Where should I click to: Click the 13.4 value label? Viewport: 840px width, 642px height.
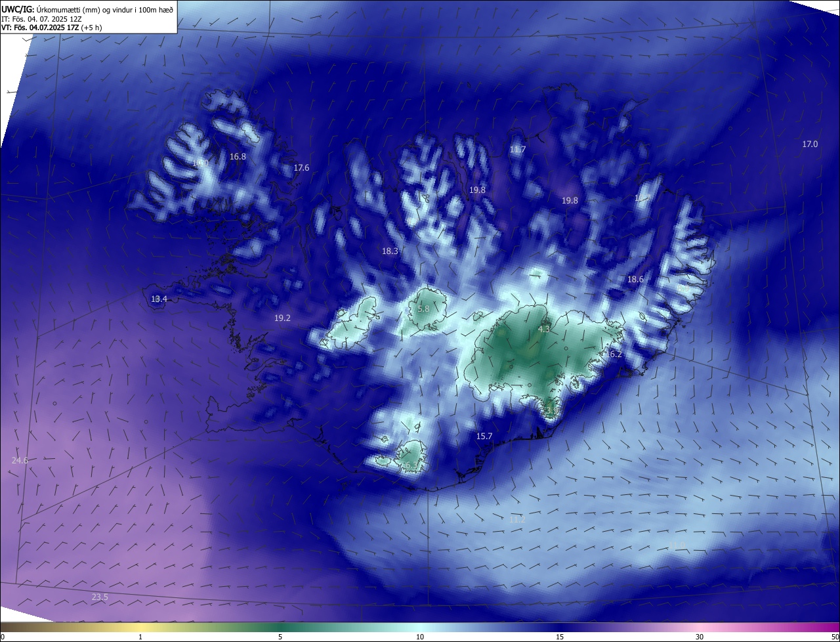pos(159,299)
